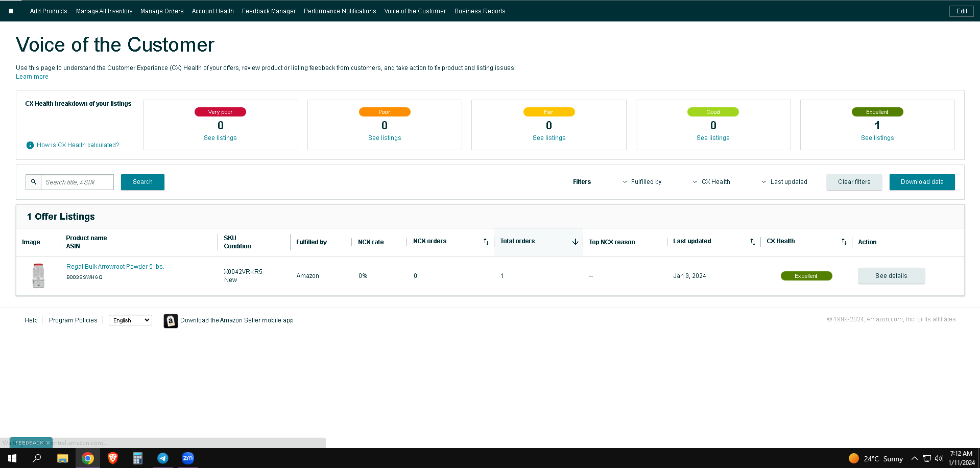The height and width of the screenshot is (468, 980).
Task: Open Program Policies footer link
Action: (x=73, y=320)
